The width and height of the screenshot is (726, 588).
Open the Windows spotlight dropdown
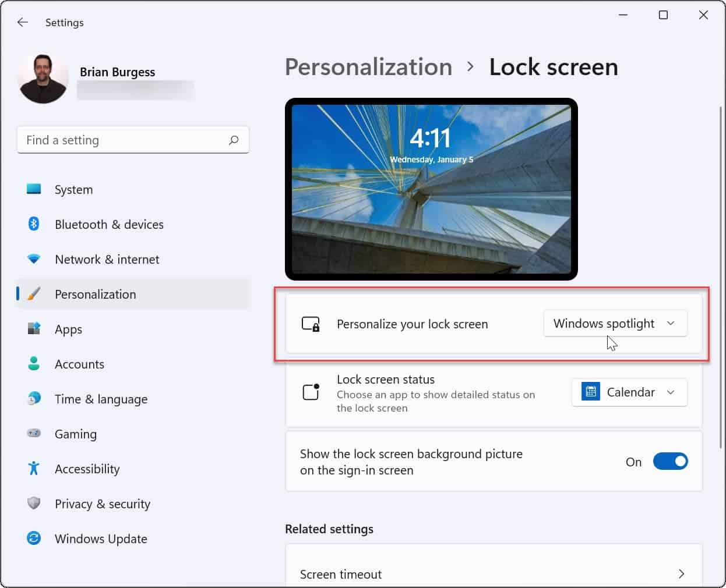click(615, 323)
